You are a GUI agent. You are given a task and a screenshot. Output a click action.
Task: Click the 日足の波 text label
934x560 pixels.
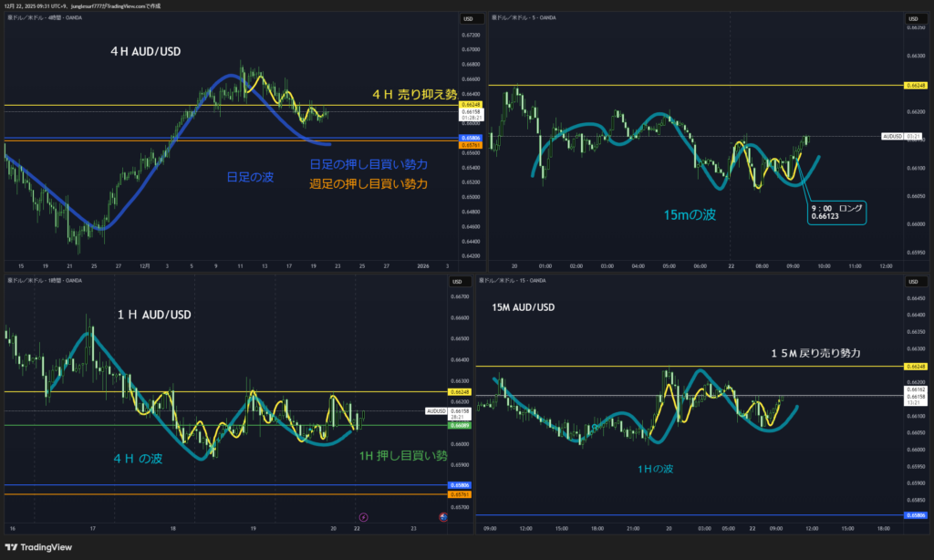click(x=250, y=175)
